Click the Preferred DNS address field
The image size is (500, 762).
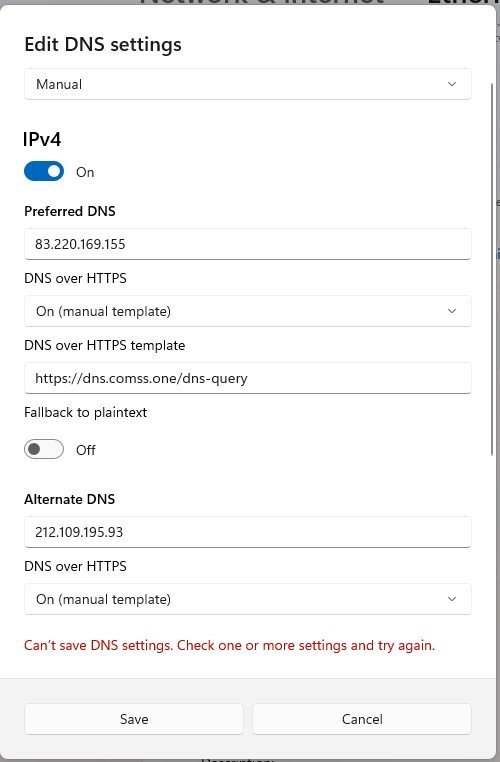point(247,244)
